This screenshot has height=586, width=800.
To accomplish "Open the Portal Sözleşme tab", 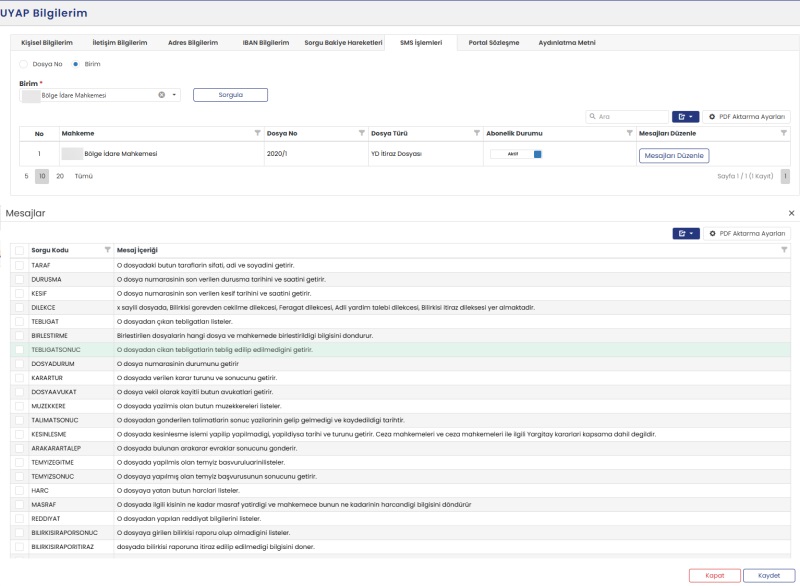I will 493,43.
